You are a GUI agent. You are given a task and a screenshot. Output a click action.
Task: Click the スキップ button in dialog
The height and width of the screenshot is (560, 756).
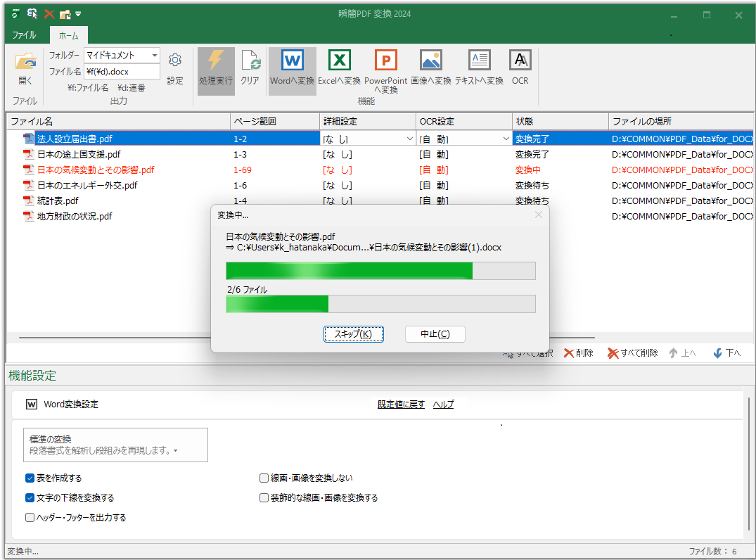coord(353,334)
